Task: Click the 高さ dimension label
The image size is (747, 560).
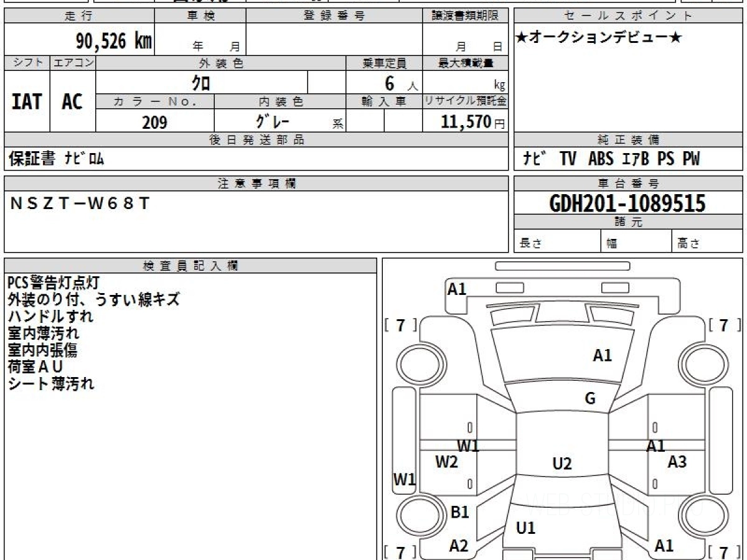Action: [x=689, y=244]
